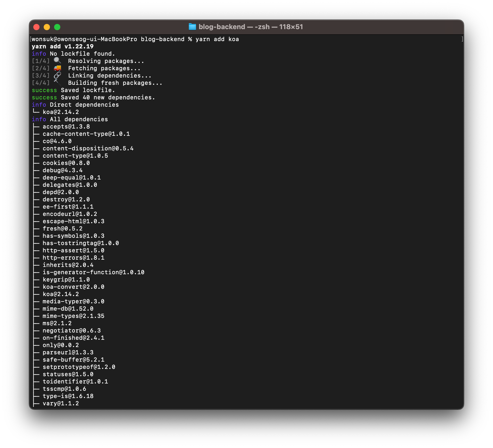Click 'deep-equal@1.0.1' entry

tap(72, 178)
